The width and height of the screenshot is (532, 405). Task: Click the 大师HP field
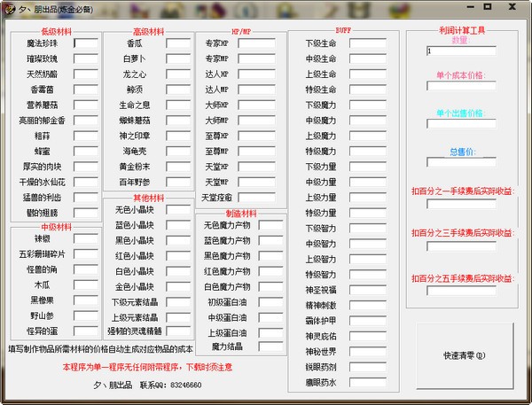pyautogui.click(x=256, y=105)
